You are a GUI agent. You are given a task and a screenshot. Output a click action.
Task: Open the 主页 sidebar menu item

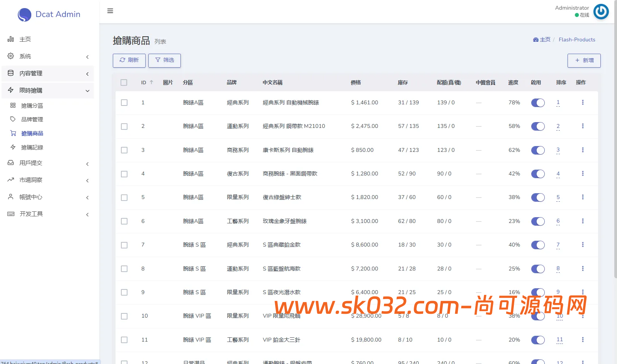(x=48, y=39)
